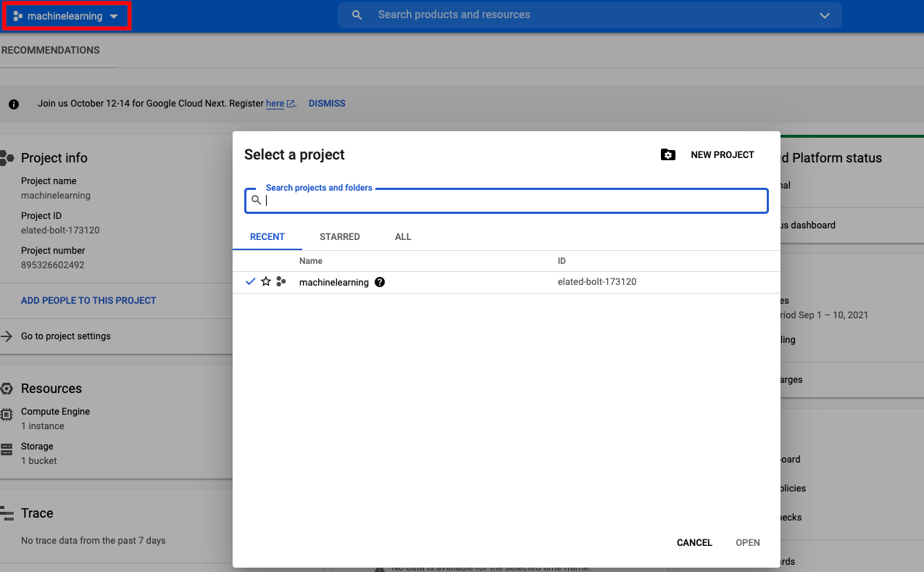Switch to the ALL tab
924x572 pixels.
[x=403, y=237]
